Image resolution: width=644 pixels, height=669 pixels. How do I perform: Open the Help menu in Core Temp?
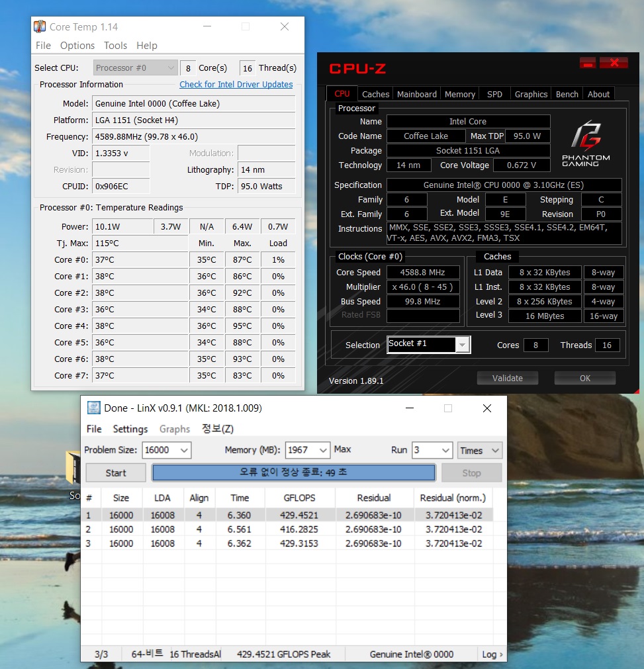point(147,45)
